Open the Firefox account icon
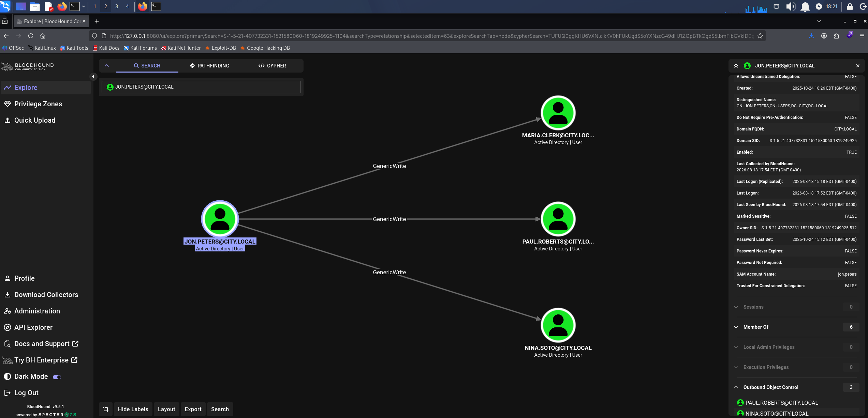 (x=824, y=36)
